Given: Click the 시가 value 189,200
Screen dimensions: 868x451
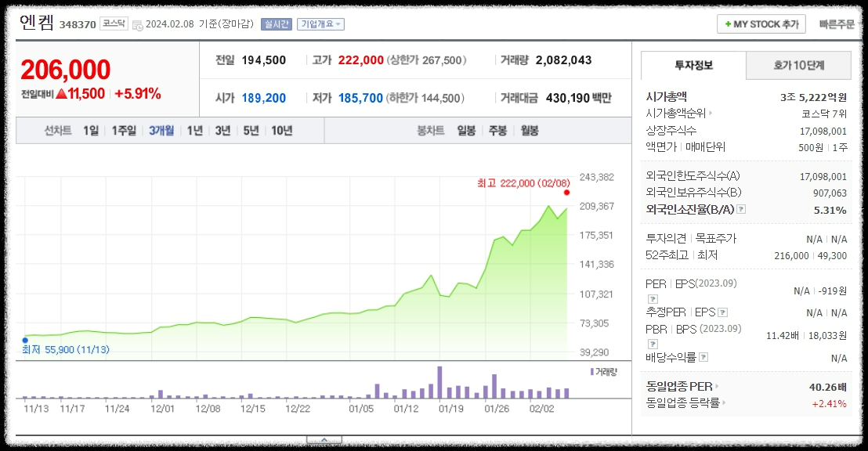Looking at the screenshot, I should pos(264,98).
